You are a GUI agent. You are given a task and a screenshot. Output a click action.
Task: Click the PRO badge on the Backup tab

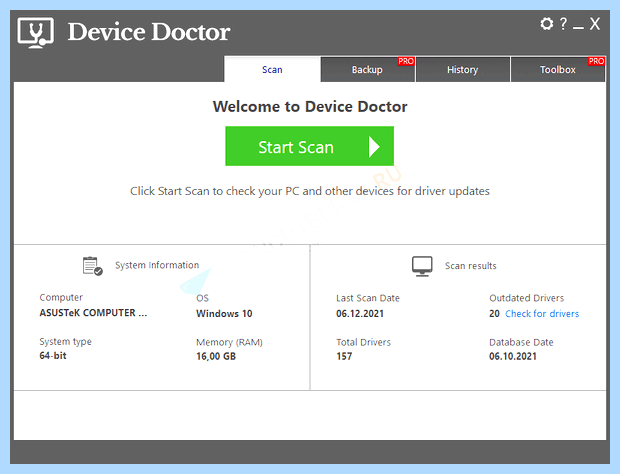point(406,61)
